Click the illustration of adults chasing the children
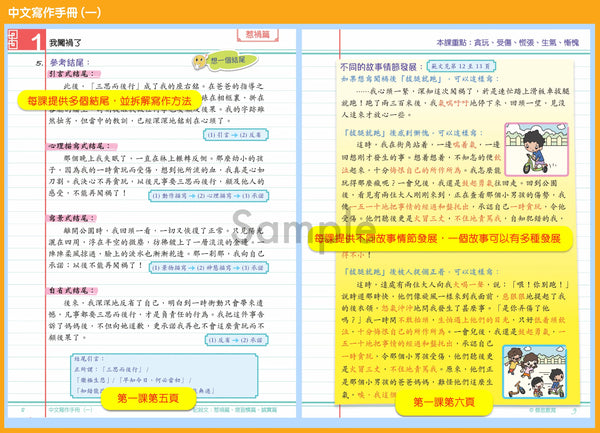Image resolution: width=600 pixels, height=433 pixels. 534,372
